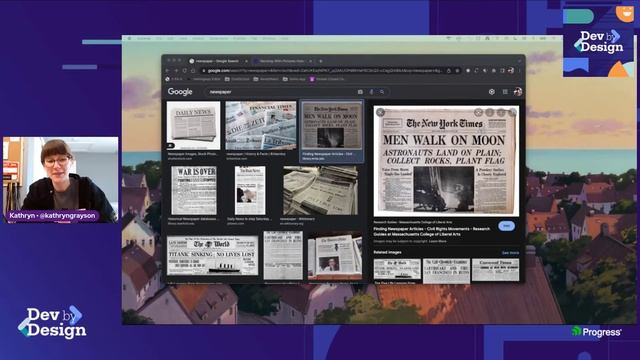Open a new browser tab
Screen dimensions: 640x360
click(321, 61)
